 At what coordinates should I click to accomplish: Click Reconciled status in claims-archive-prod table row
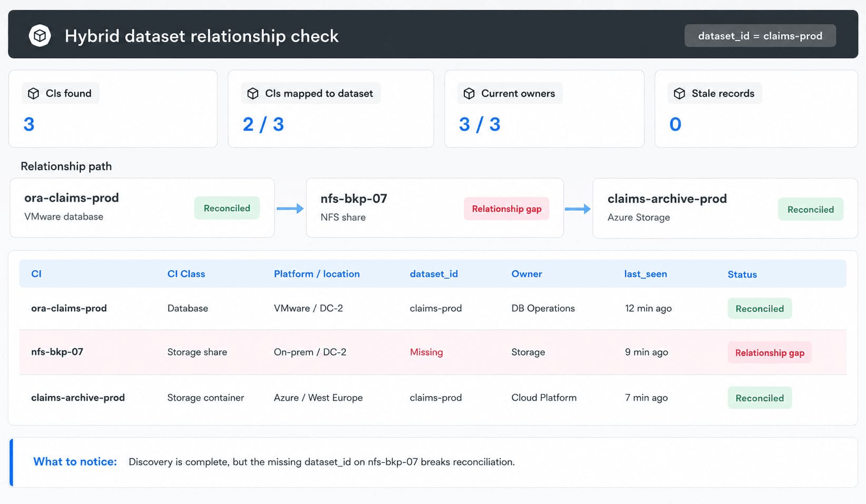760,398
